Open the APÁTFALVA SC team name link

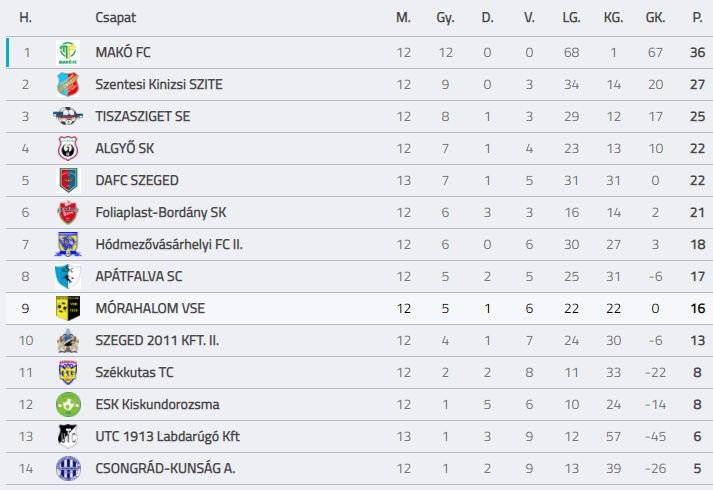[x=139, y=276]
